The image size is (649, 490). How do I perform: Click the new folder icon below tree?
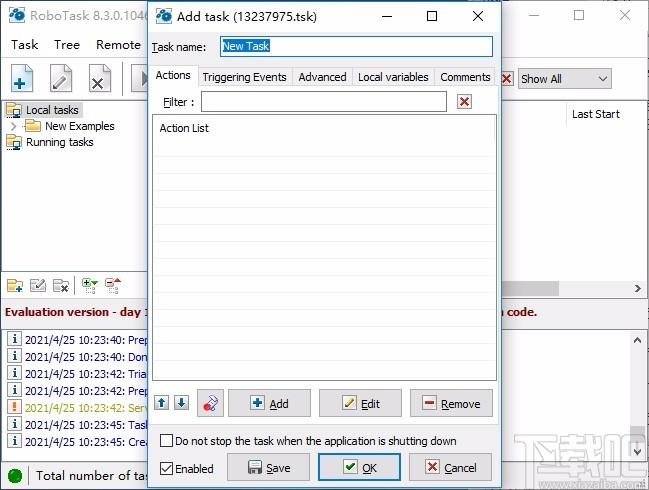coord(15,286)
